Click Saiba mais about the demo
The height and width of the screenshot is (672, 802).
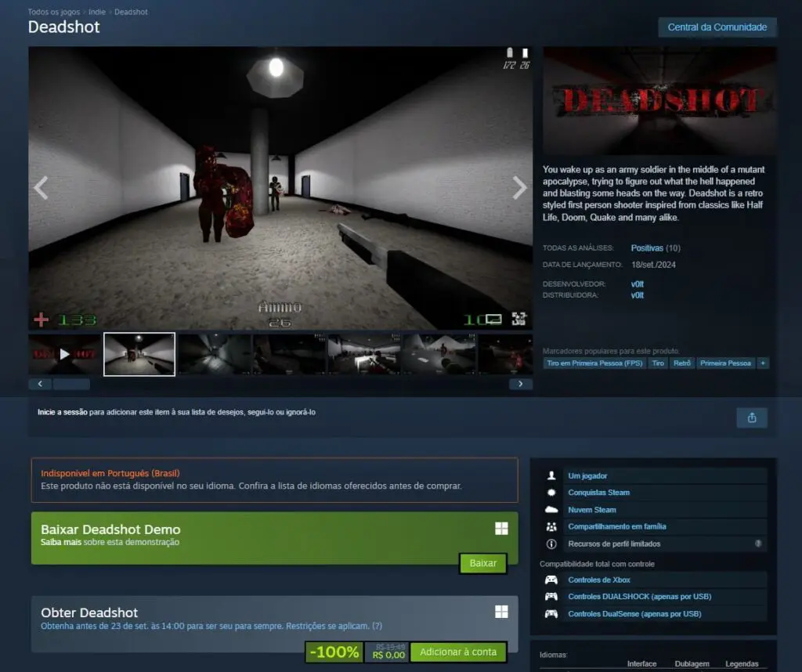[61, 542]
